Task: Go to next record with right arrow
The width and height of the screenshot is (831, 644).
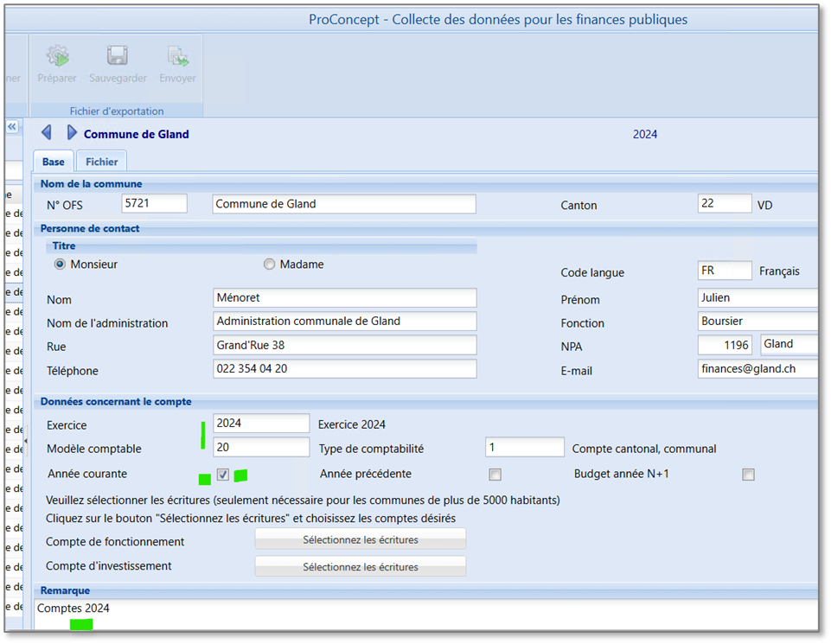Action: pyautogui.click(x=72, y=132)
